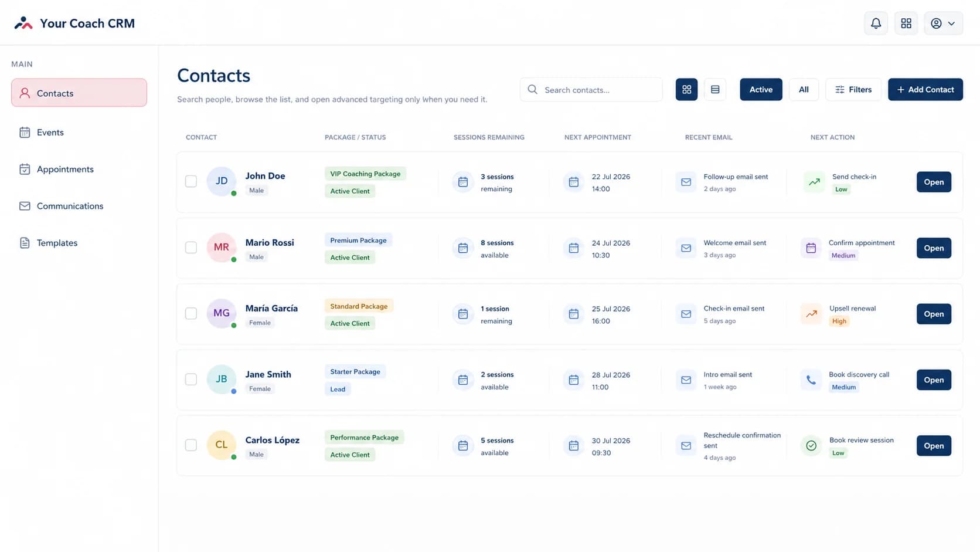Click the Add Contact button
Screen dimensions: 980x552
tap(925, 90)
